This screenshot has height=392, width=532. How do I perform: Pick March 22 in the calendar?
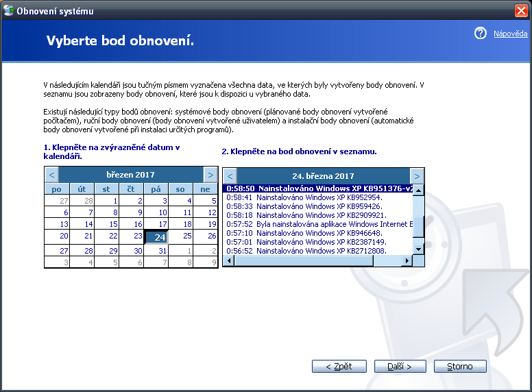[x=106, y=236]
